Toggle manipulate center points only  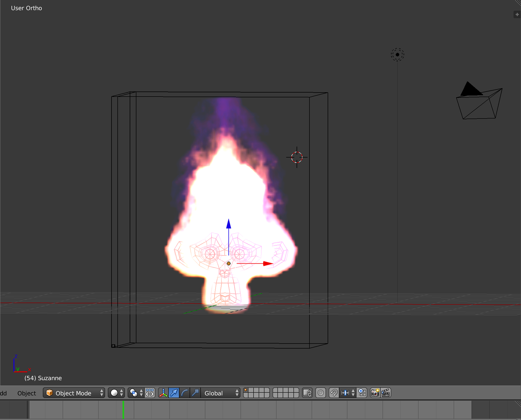[150, 393]
